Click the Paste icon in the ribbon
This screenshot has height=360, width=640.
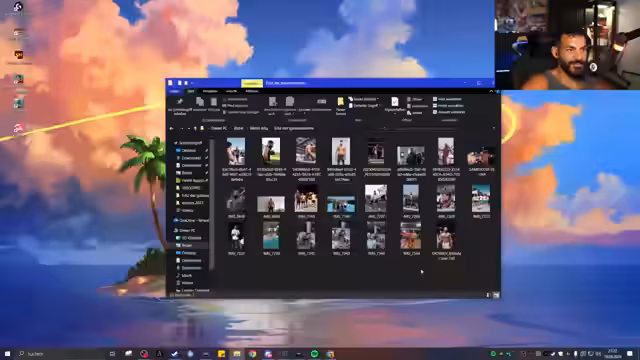(x=213, y=102)
